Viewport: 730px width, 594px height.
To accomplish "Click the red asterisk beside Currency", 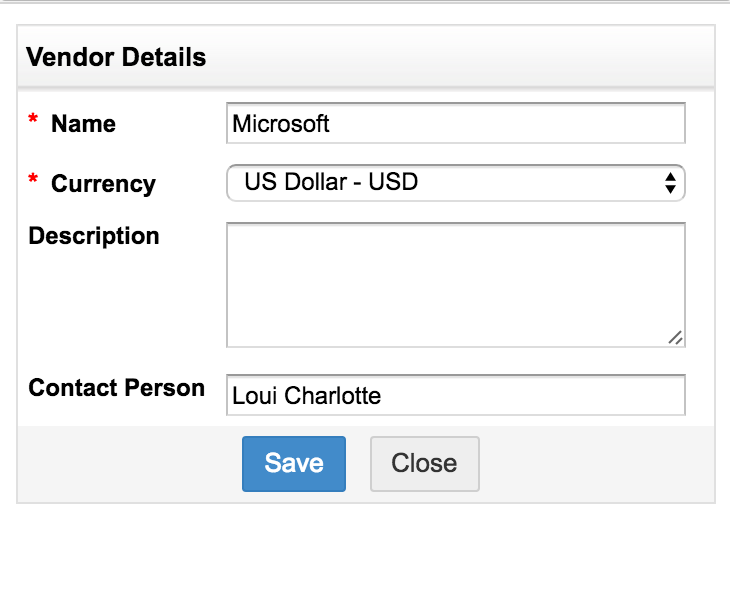I will [x=33, y=182].
